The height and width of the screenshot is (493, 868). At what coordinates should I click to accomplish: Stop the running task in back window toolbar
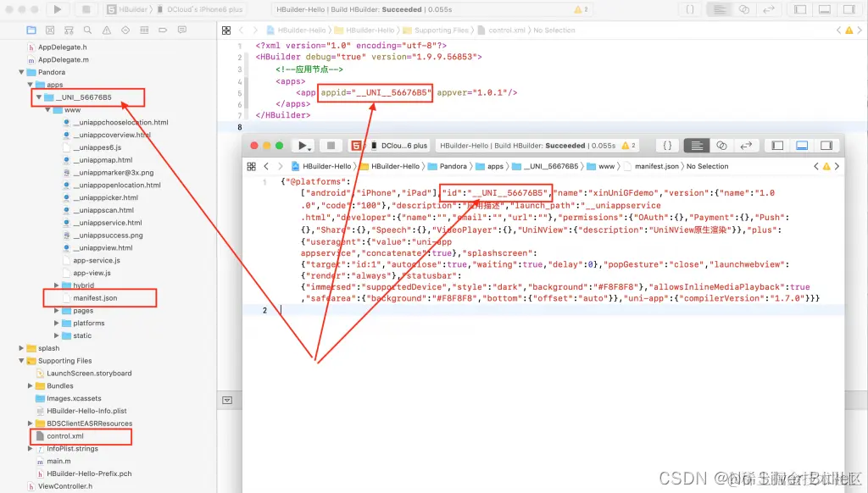[86, 9]
